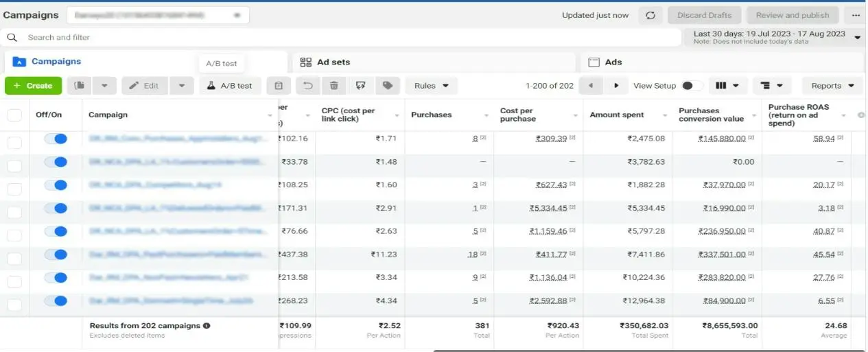Image resolution: width=868 pixels, height=352 pixels.
Task: Toggle the View Setup switch
Action: [x=692, y=86]
